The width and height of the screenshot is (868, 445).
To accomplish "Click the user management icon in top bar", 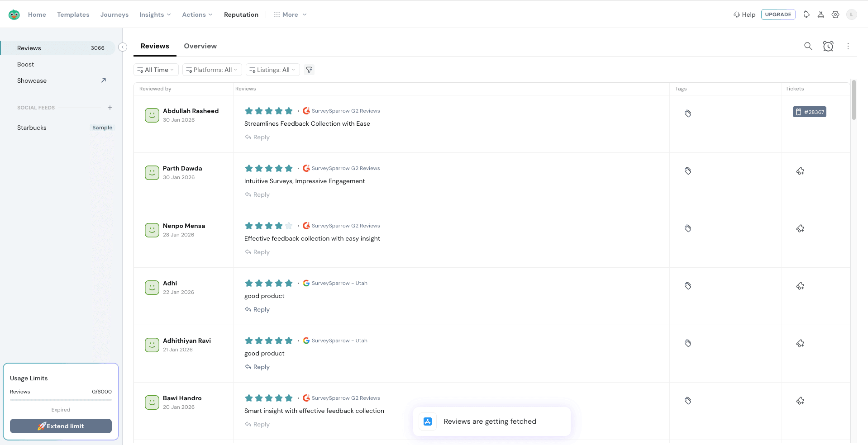I will [x=821, y=14].
